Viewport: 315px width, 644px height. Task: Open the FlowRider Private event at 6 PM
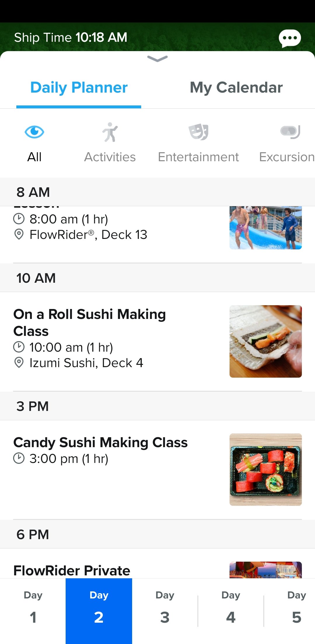point(72,570)
